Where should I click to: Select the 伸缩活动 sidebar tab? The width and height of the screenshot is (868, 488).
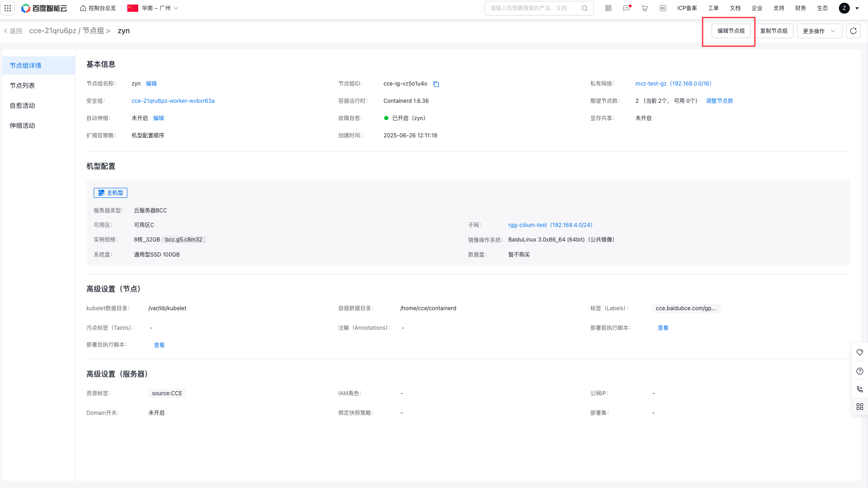point(39,126)
